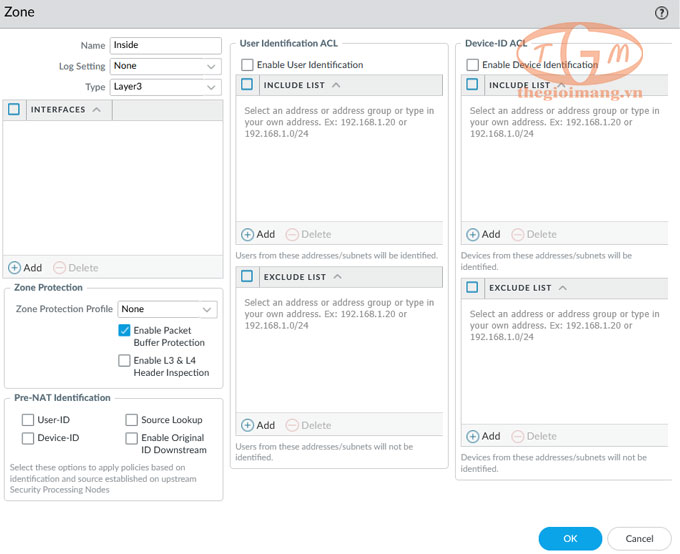The width and height of the screenshot is (680, 554).
Task: Select all rows checkbox in Interfaces header
Action: pyautogui.click(x=14, y=109)
